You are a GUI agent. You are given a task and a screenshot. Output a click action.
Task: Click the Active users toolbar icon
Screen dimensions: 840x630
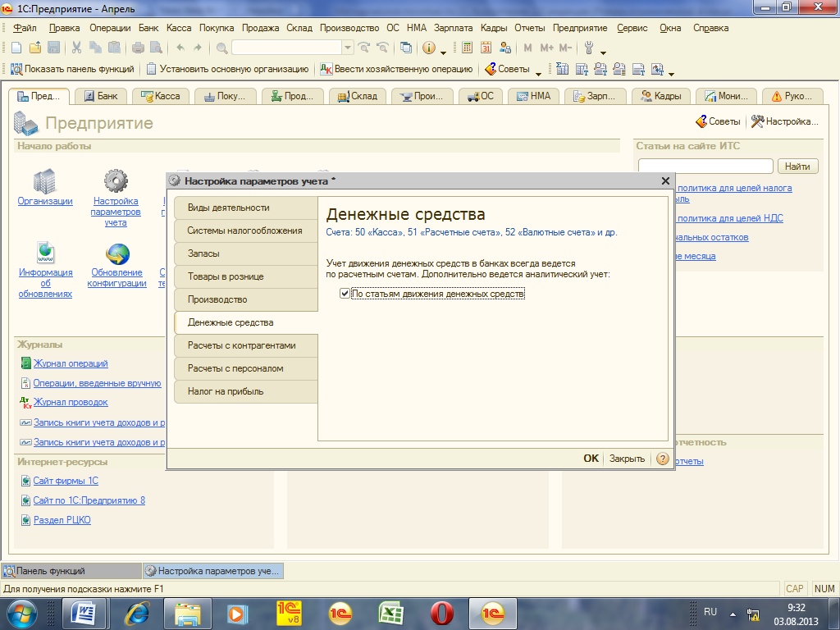pos(504,48)
